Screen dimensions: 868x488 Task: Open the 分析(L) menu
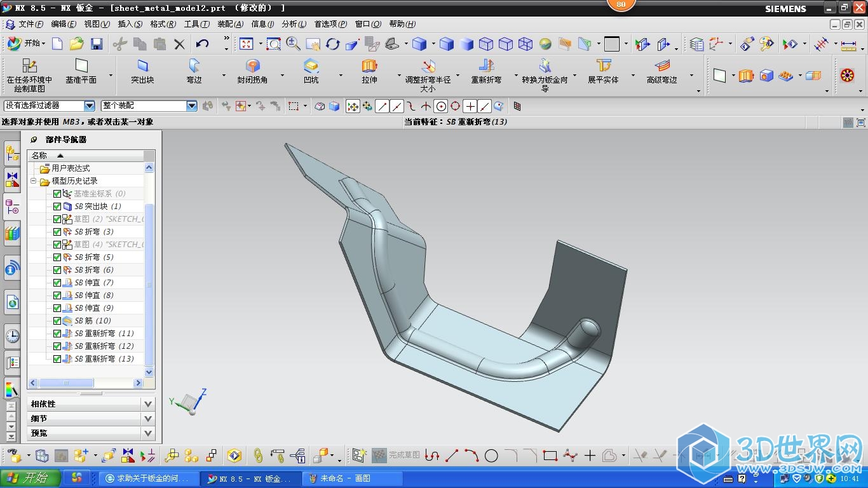pyautogui.click(x=294, y=24)
